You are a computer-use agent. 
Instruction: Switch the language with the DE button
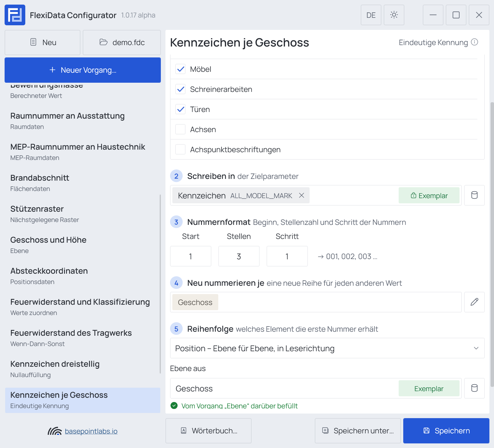click(371, 15)
